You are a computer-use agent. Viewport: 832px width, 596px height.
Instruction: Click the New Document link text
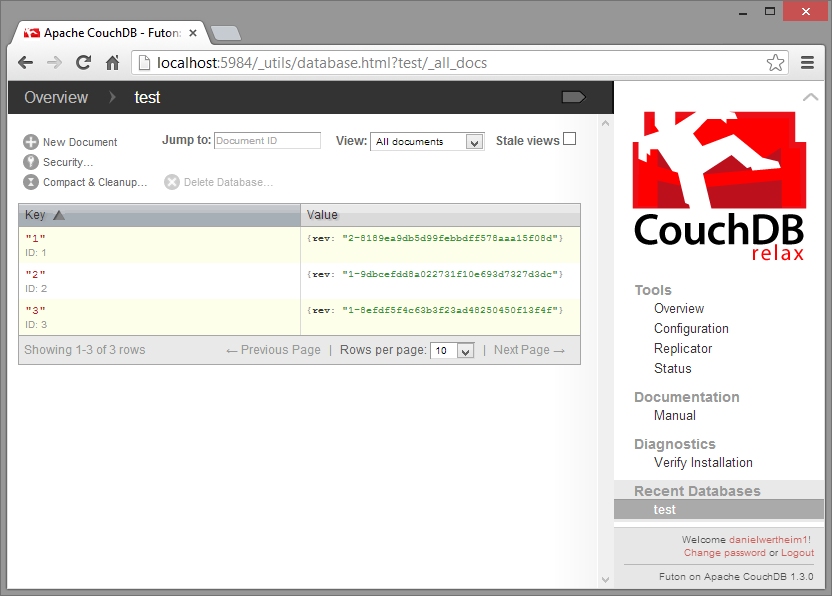point(80,142)
